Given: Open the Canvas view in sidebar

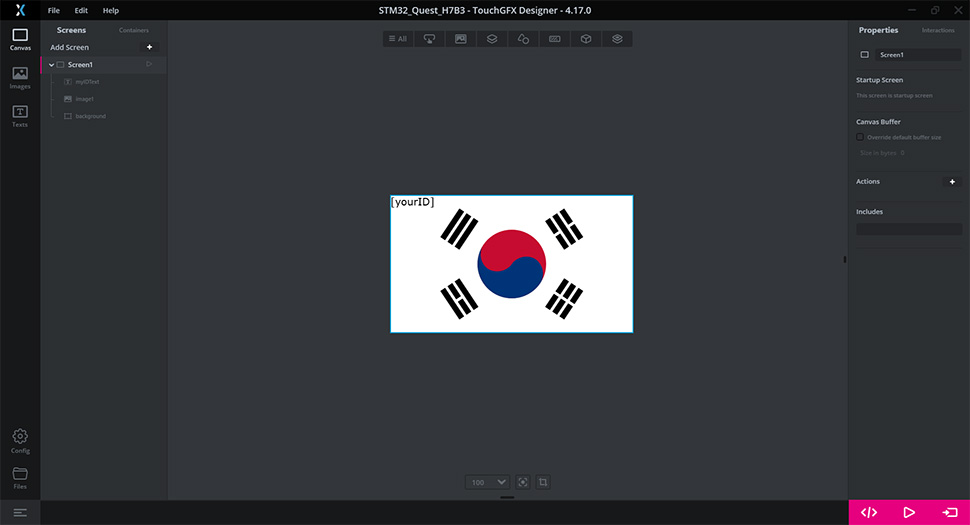Looking at the screenshot, I should coord(20,40).
